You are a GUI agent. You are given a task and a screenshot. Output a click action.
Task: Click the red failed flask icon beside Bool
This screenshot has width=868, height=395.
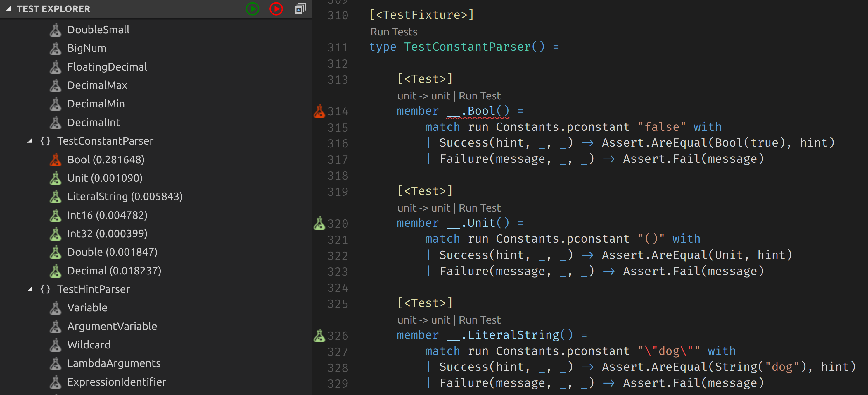56,160
